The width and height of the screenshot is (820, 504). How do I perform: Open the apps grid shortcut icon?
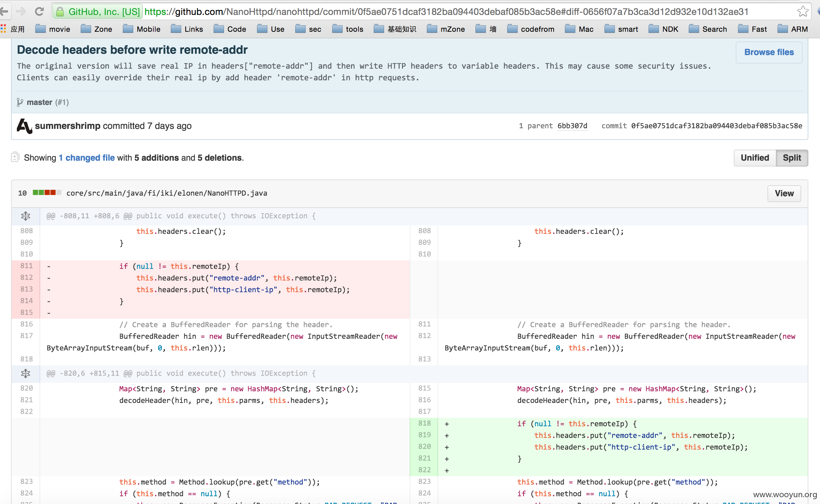click(x=3, y=29)
